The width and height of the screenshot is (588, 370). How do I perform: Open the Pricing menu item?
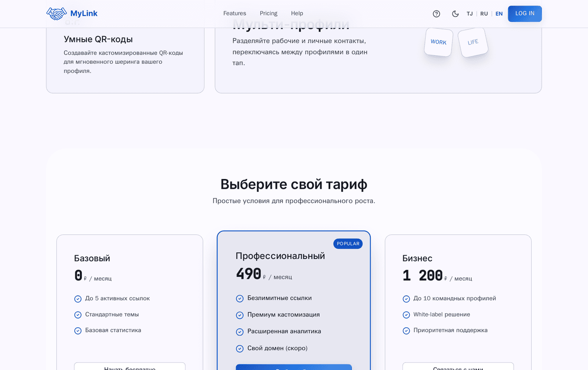[268, 13]
